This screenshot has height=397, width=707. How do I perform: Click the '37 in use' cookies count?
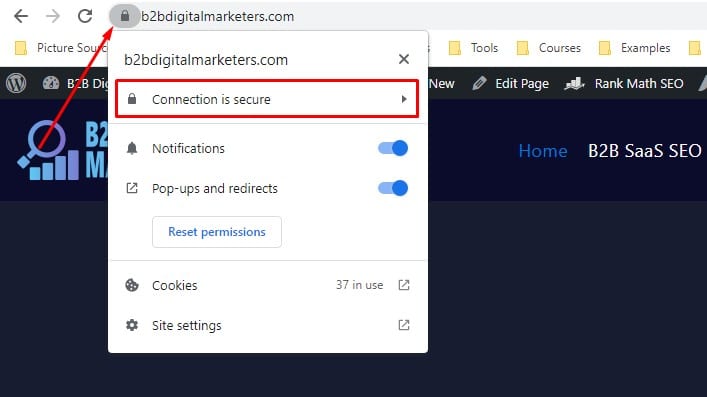coord(359,285)
